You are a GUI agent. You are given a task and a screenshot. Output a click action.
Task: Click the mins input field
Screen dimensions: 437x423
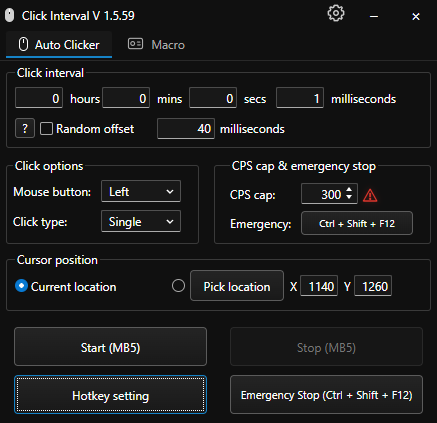click(126, 98)
